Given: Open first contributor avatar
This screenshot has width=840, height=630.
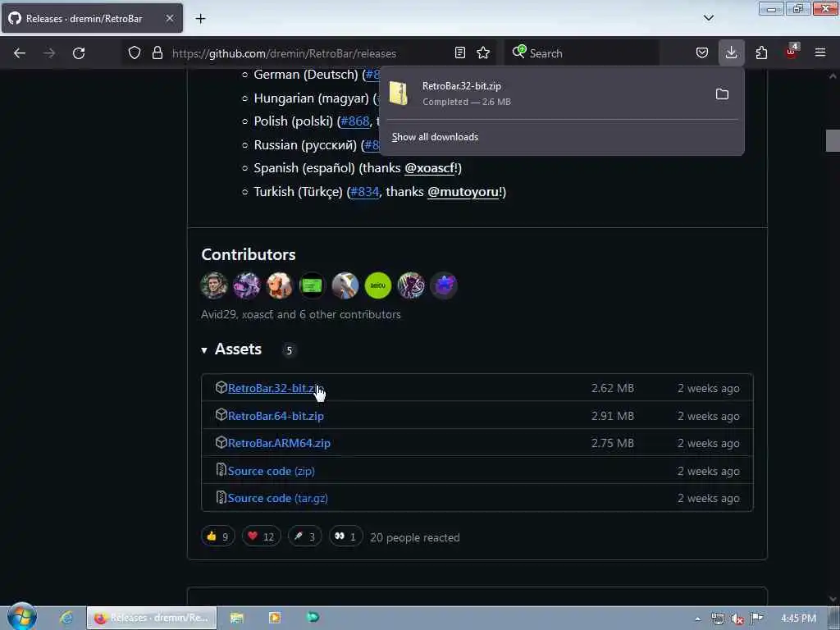Looking at the screenshot, I should 214,285.
